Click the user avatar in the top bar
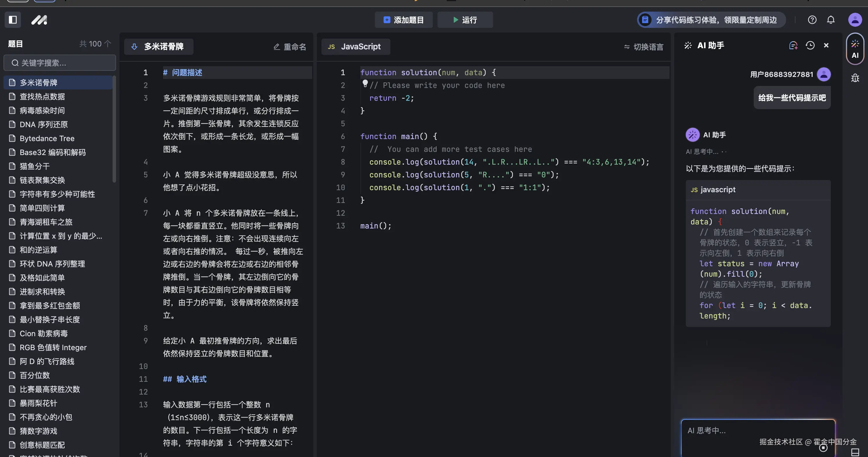The width and height of the screenshot is (868, 457). (855, 20)
